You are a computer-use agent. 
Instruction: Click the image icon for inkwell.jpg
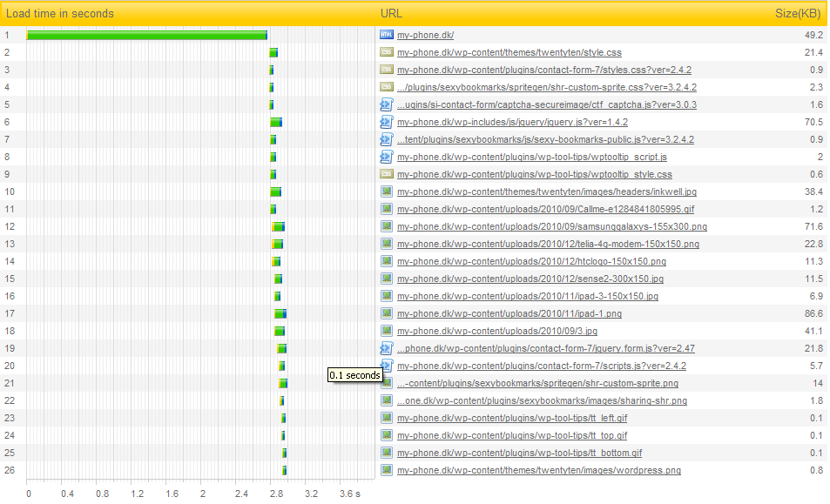[x=387, y=192]
